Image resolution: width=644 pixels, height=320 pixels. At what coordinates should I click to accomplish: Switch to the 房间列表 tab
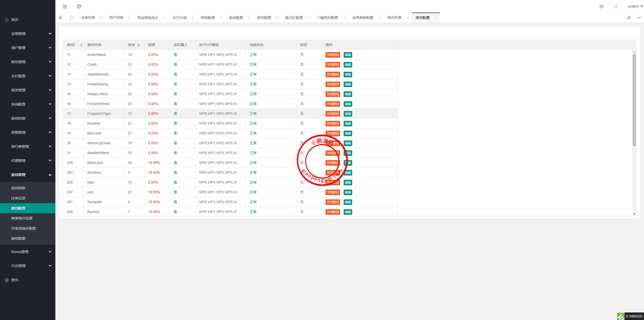(394, 18)
